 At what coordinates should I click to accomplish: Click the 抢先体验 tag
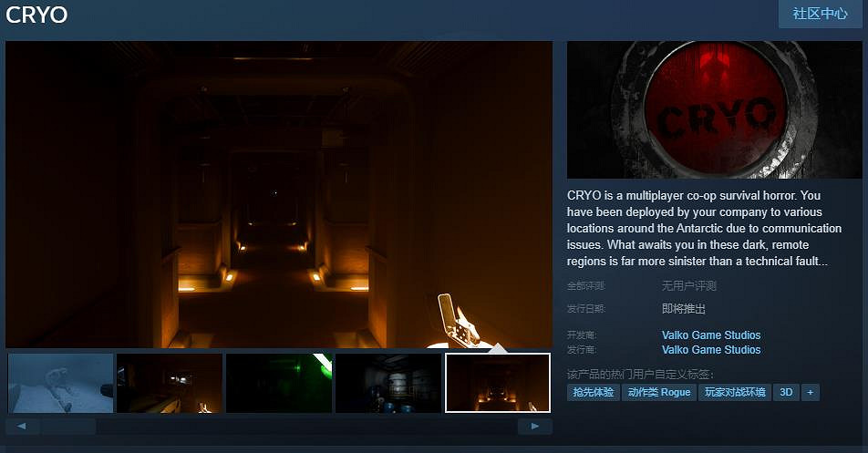tap(593, 392)
